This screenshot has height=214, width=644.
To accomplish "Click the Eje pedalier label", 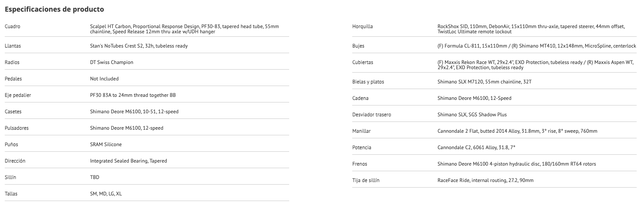I will (x=18, y=95).
